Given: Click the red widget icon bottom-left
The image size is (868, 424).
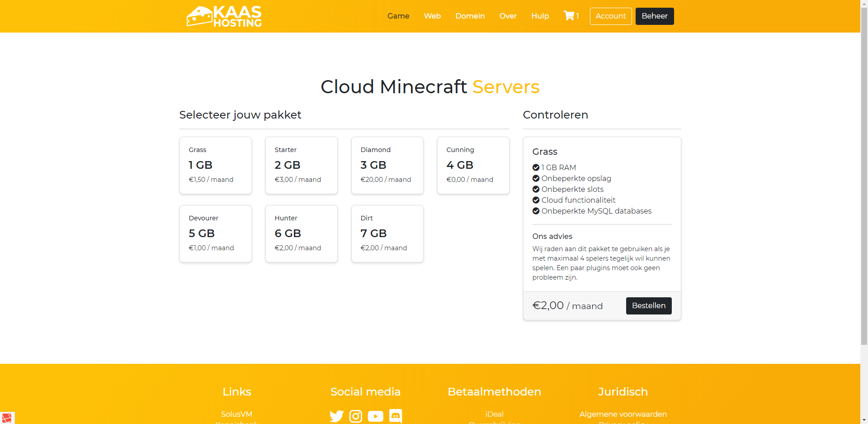Looking at the screenshot, I should (7, 418).
